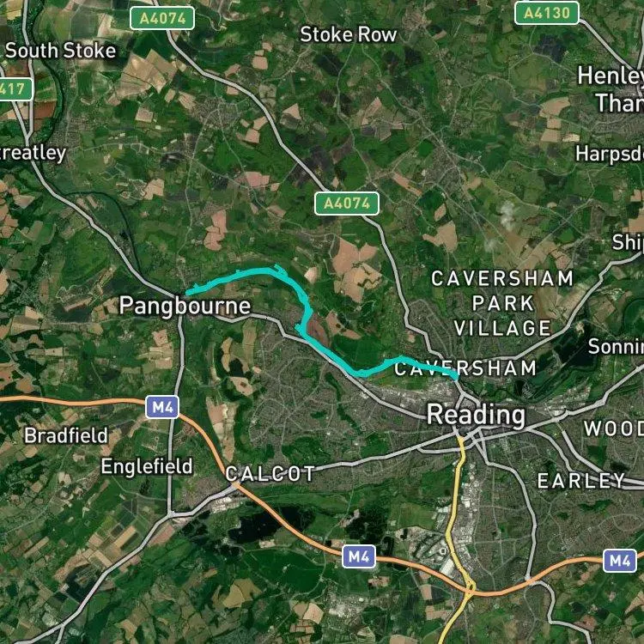Click the partially visible 417 road shield
Screen dimensions: 644x644
15,89
